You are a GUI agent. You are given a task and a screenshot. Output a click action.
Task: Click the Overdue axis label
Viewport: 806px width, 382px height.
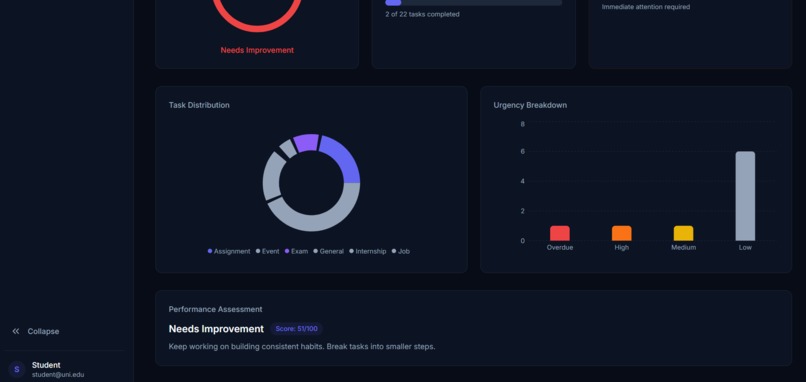[x=560, y=247]
